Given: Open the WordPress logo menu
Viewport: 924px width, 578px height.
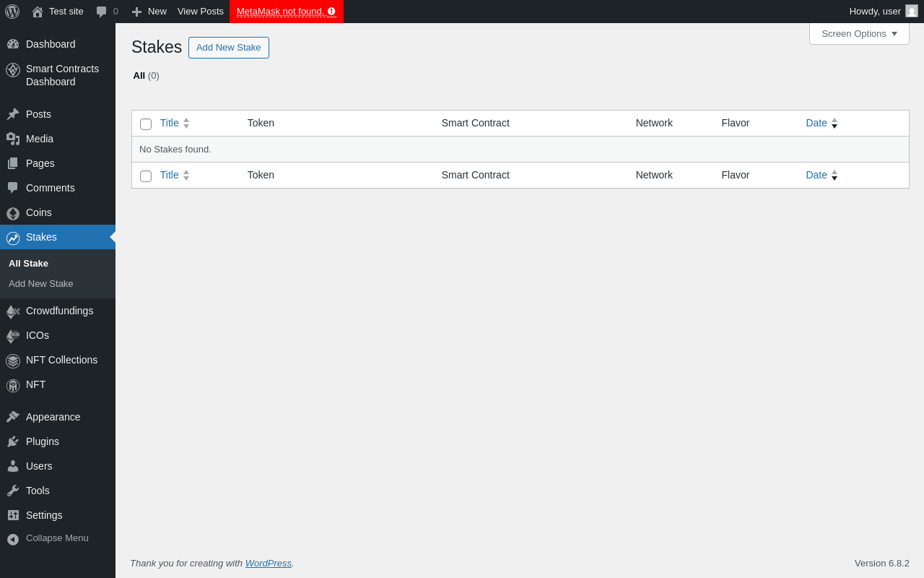Looking at the screenshot, I should 12,12.
